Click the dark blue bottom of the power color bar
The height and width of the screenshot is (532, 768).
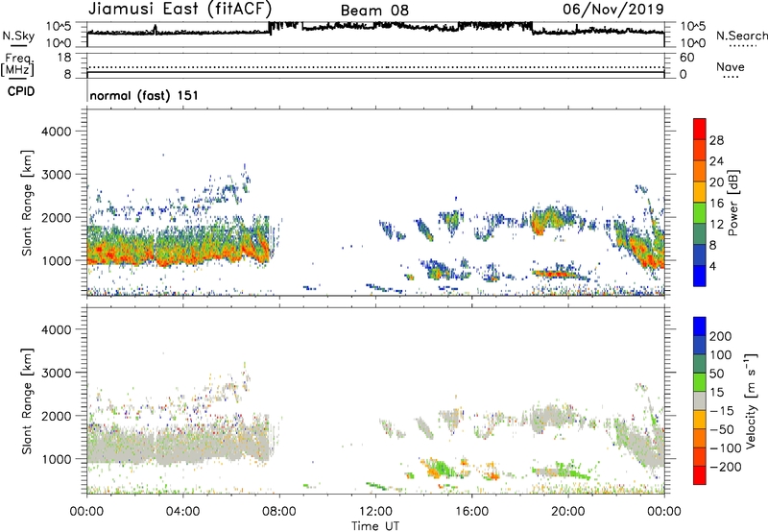point(700,276)
